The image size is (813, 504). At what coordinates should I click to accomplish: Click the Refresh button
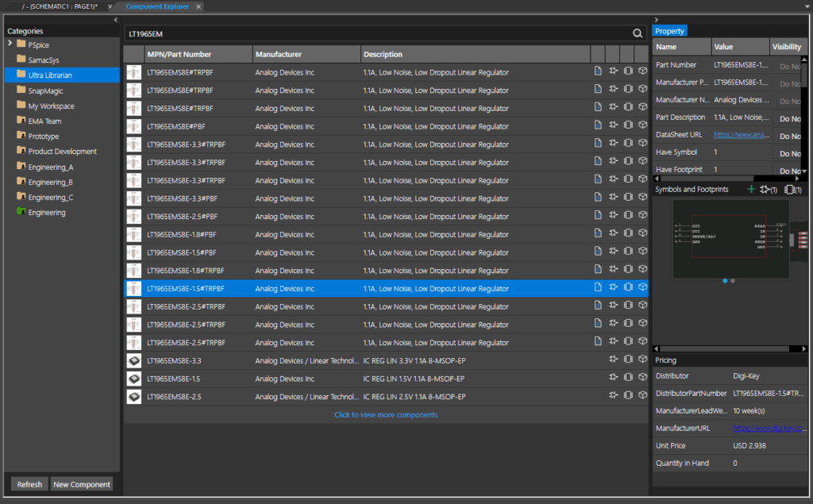pyautogui.click(x=29, y=484)
